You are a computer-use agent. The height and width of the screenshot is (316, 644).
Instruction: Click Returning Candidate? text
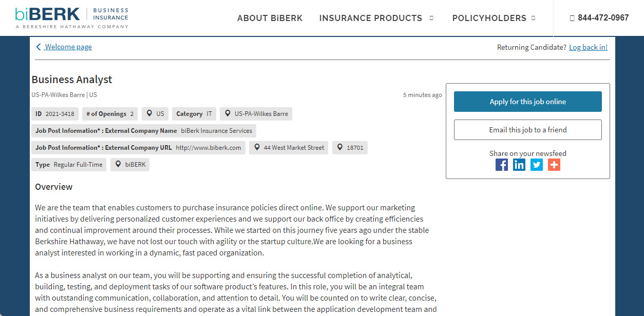[x=532, y=47]
